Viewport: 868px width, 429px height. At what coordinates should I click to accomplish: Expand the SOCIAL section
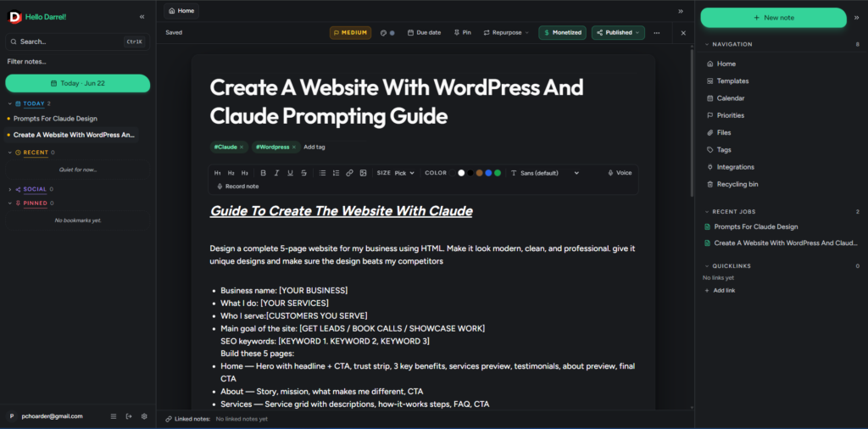pos(10,189)
